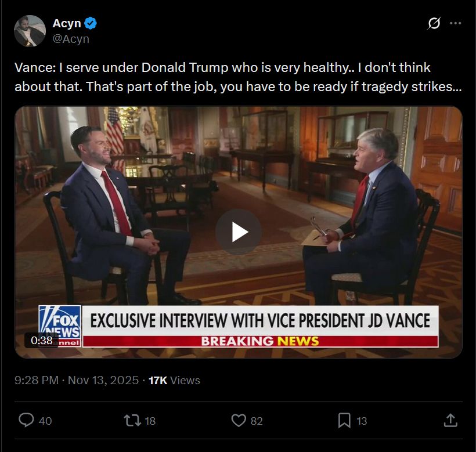This screenshot has height=452, width=476.
Task: Click the bookmark ribbon icon
Action: pyautogui.click(x=345, y=421)
